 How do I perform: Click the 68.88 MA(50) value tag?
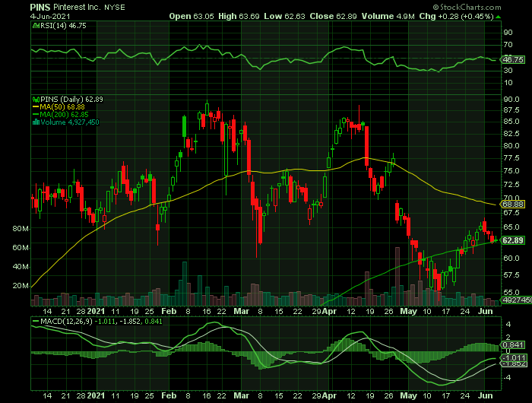tap(513, 205)
